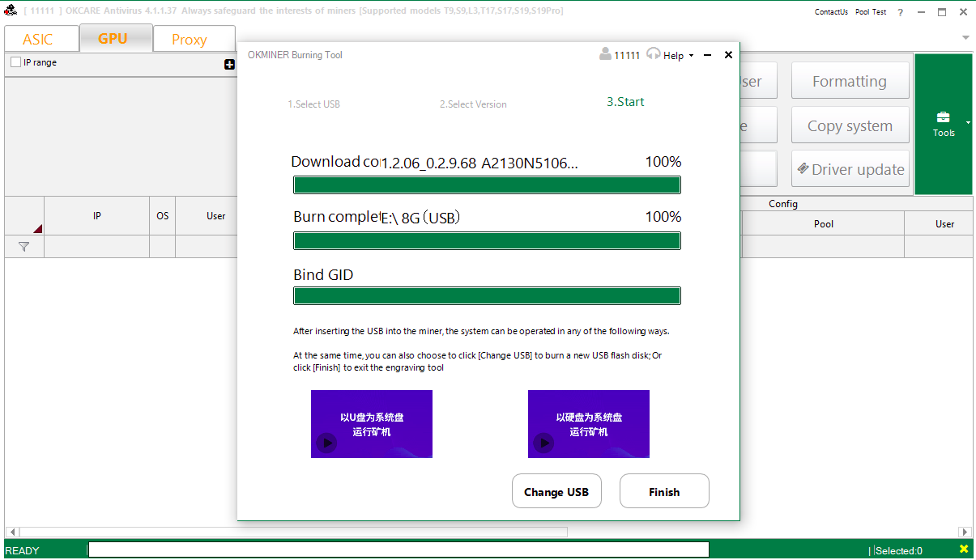Play the 硬盘 system disk tutorial video

tap(543, 443)
